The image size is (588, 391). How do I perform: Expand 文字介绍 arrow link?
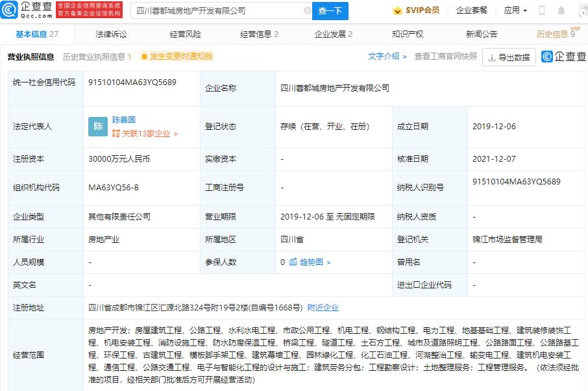coord(387,57)
